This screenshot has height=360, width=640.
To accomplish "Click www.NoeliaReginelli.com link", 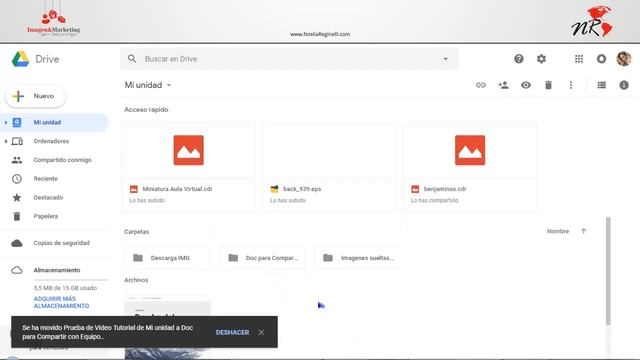I will tap(320, 34).
